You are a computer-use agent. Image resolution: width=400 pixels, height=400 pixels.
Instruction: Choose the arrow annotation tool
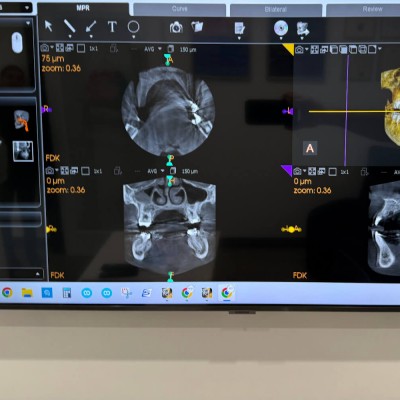click(91, 27)
